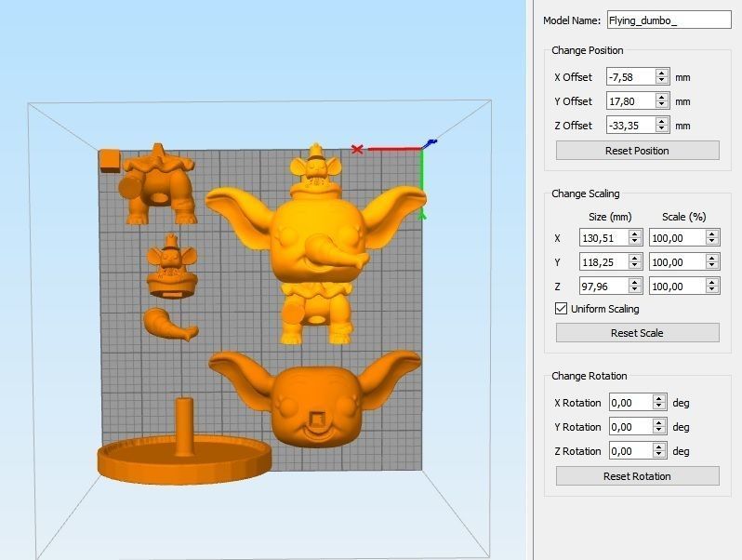
Task: Click the Y Rotation value field
Action: (630, 426)
